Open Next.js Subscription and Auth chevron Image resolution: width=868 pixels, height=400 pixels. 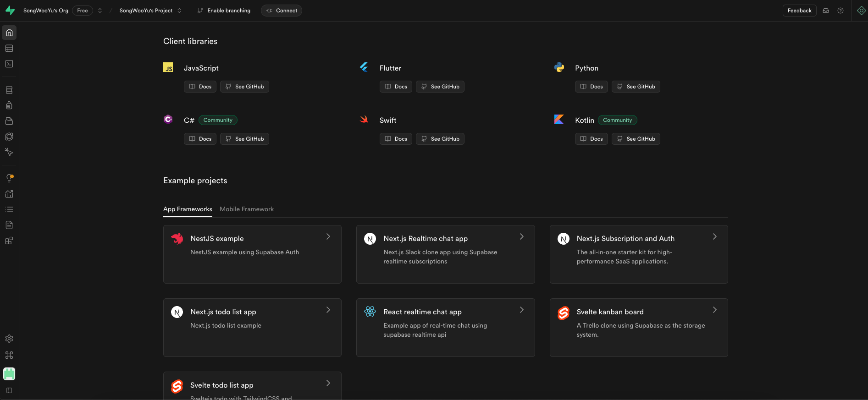715,236
